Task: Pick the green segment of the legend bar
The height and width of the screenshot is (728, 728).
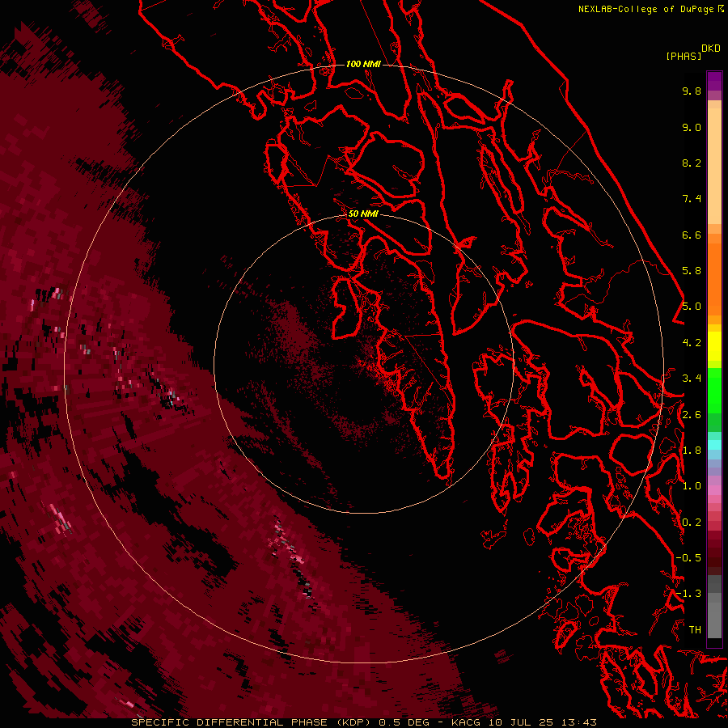Action: tap(714, 390)
